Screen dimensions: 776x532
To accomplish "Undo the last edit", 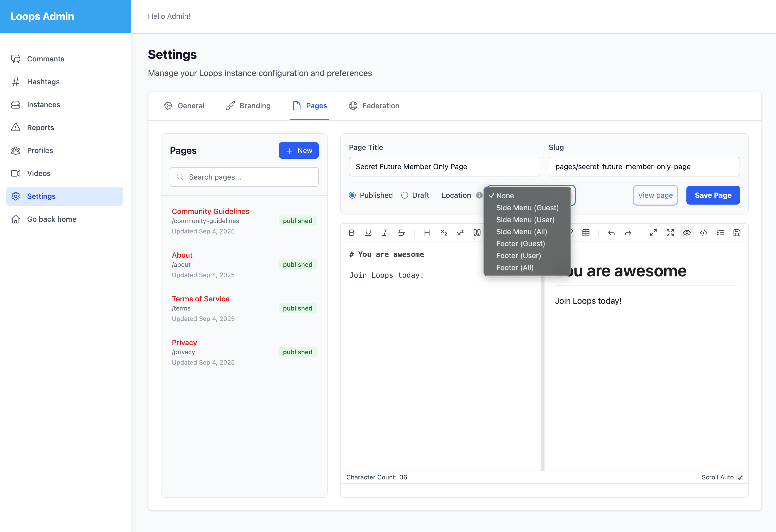I will (611, 233).
